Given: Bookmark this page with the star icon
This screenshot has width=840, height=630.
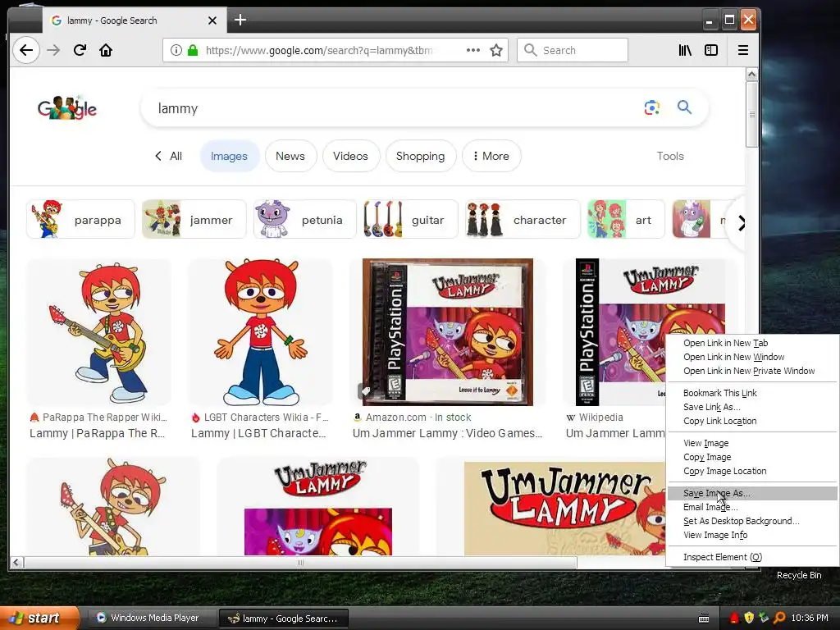Looking at the screenshot, I should pyautogui.click(x=496, y=50).
